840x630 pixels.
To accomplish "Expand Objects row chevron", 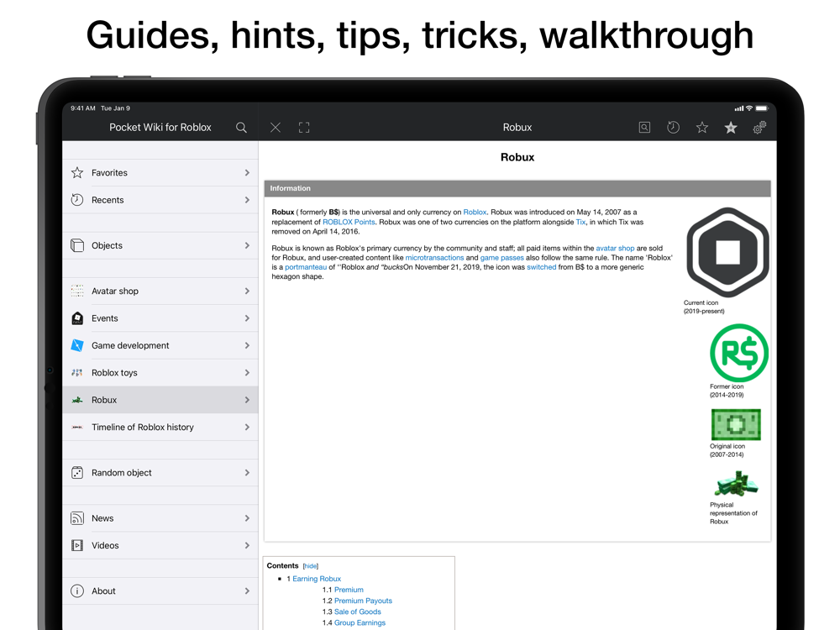I will click(247, 245).
